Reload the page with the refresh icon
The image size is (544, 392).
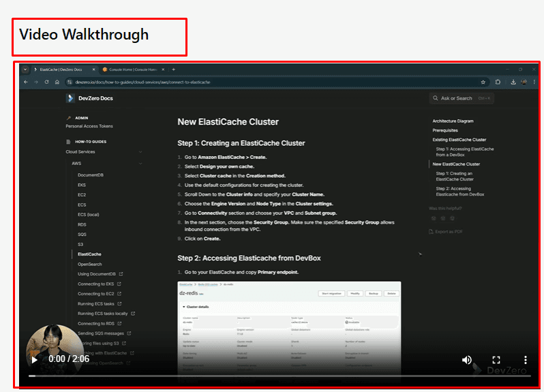coord(46,82)
